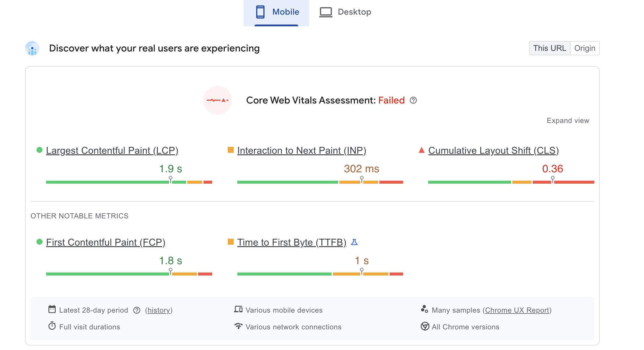The width and height of the screenshot is (644, 350).
Task: Select the This URL toggle option
Action: pyautogui.click(x=549, y=48)
